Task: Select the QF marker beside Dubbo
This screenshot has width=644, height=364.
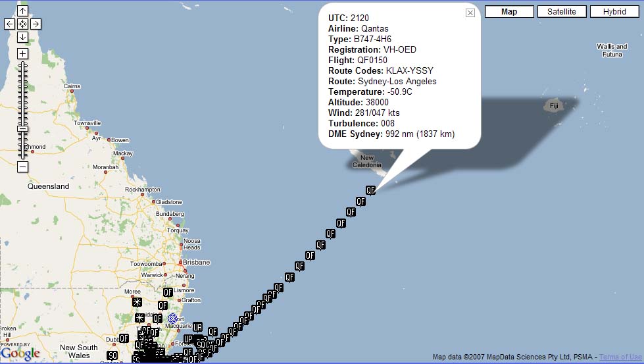Action: [x=124, y=338]
